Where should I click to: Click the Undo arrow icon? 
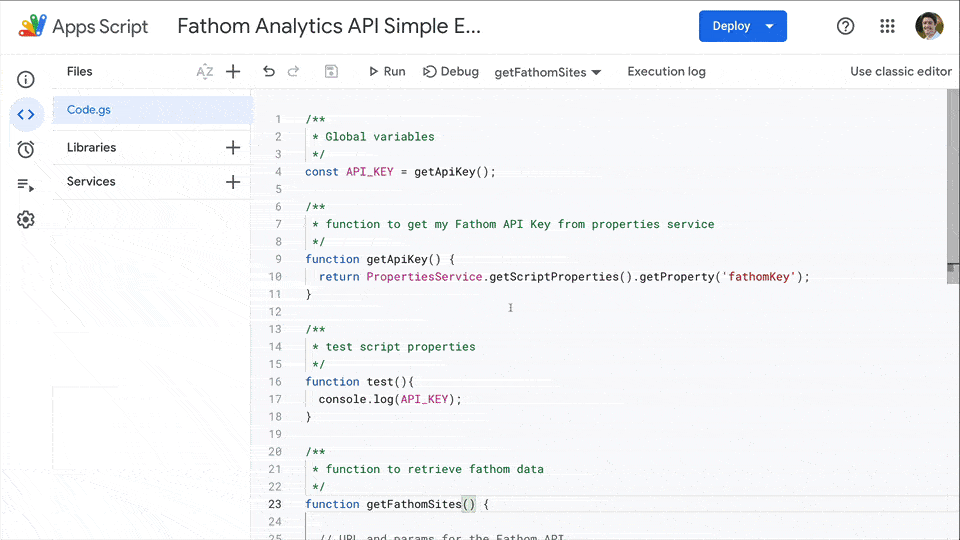pyautogui.click(x=269, y=72)
